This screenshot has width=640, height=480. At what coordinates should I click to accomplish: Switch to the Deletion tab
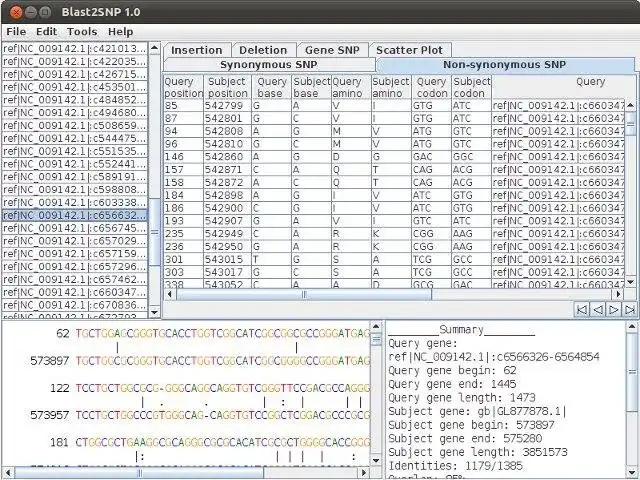(263, 50)
